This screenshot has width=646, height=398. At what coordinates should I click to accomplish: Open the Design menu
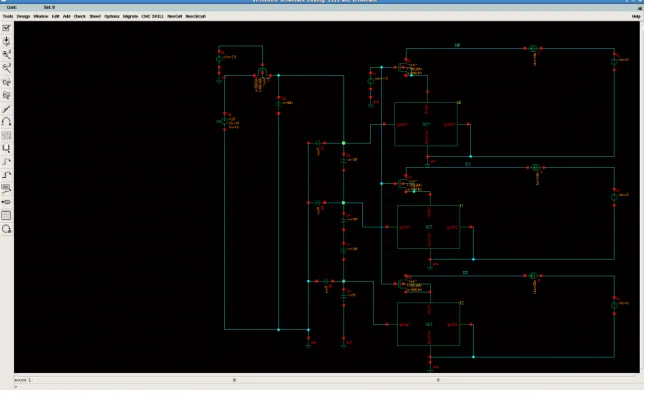pos(23,16)
